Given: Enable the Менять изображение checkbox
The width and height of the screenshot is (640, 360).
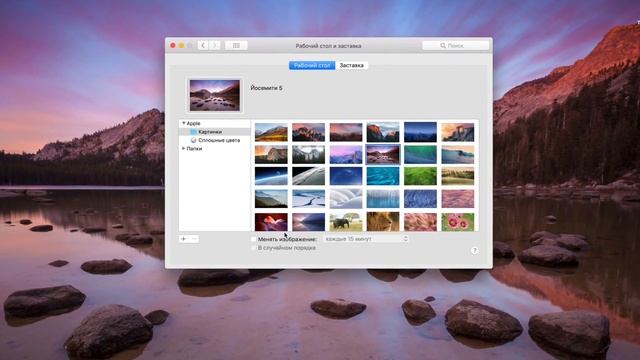Looking at the screenshot, I should coord(253,239).
